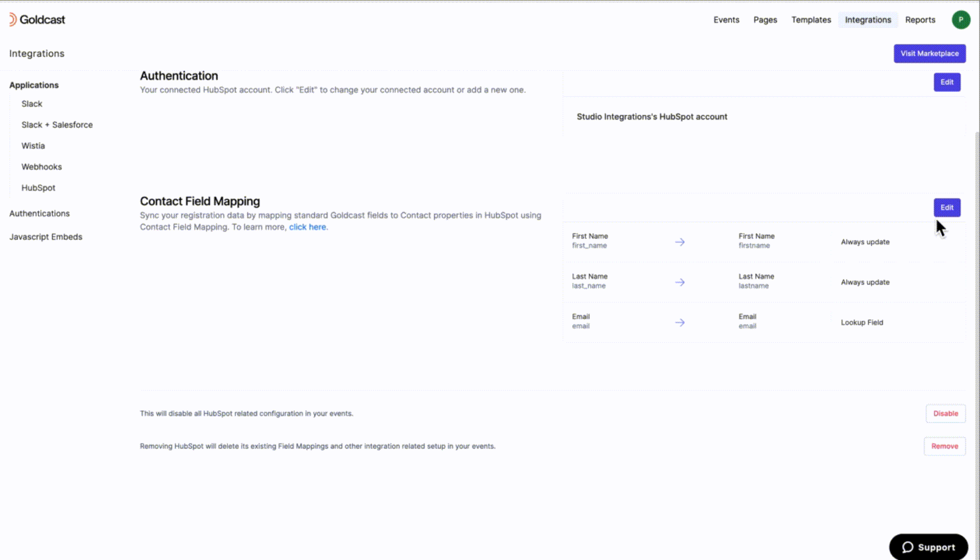Click the Last Name mapping arrow

(x=679, y=282)
